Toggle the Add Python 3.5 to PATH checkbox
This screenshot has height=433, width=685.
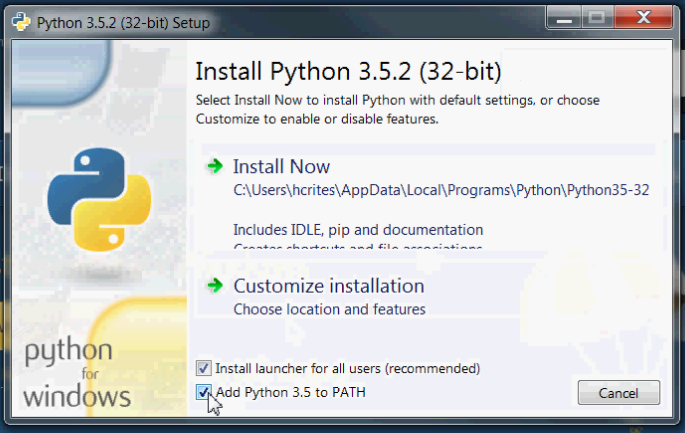[x=204, y=392]
